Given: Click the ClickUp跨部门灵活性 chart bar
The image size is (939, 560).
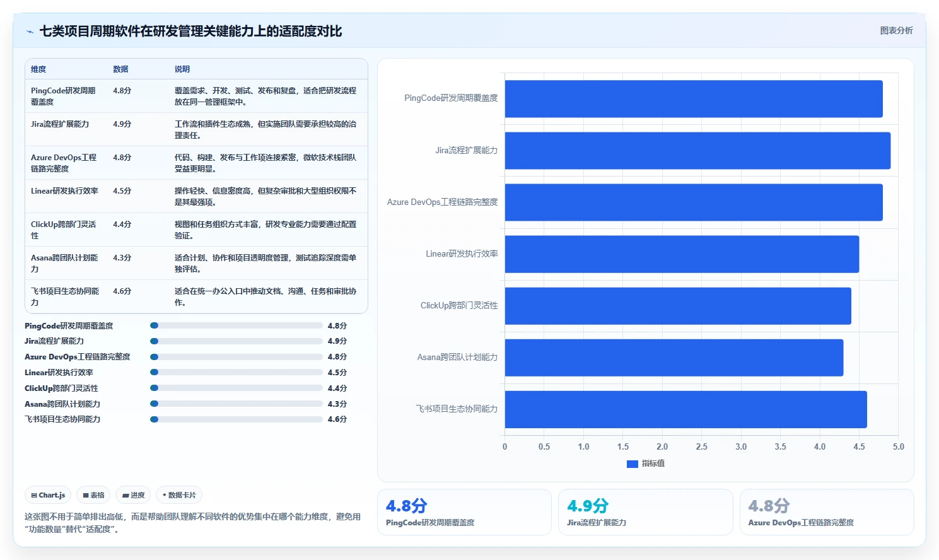Looking at the screenshot, I should click(x=678, y=306).
